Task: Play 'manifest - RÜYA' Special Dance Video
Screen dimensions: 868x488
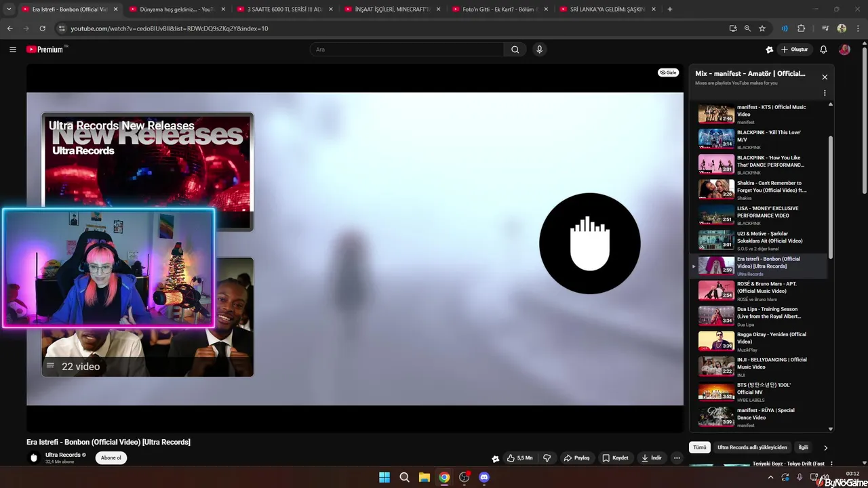Action: click(758, 418)
